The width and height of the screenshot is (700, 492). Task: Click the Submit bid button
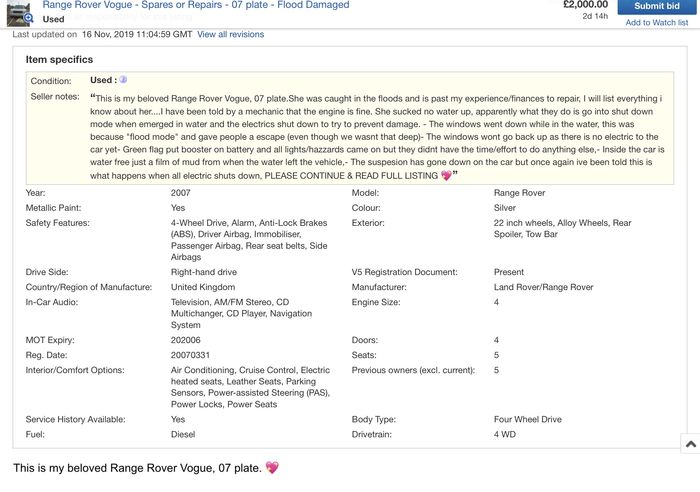coord(657,7)
